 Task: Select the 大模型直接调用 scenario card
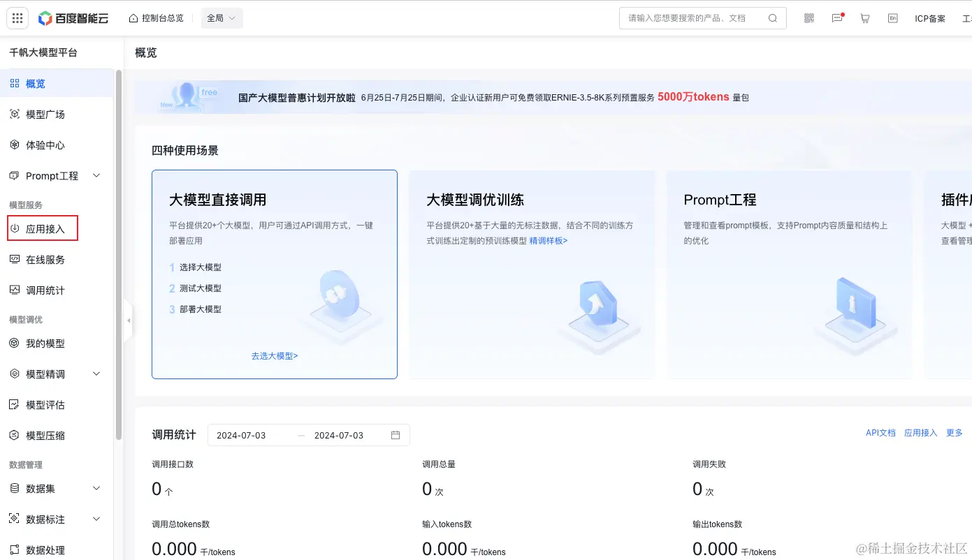[275, 274]
